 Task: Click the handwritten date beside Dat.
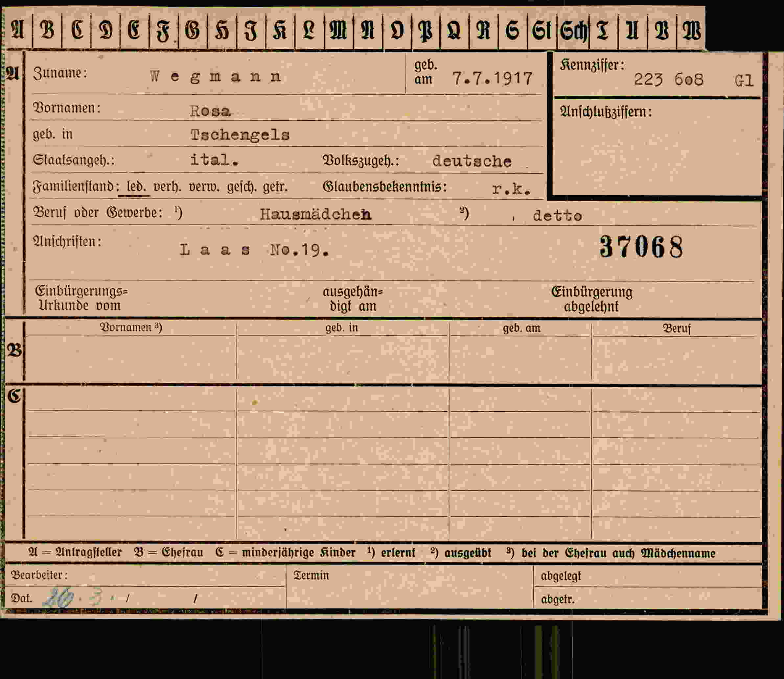[x=80, y=598]
